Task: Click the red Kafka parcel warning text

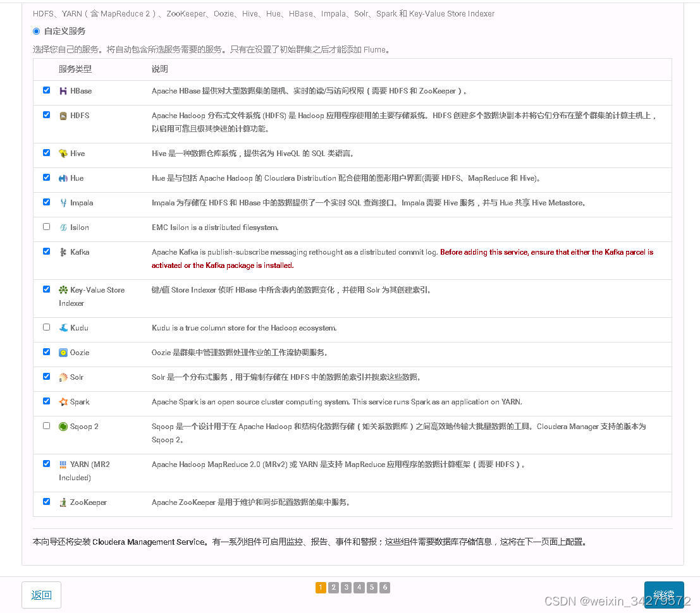Action: [402, 258]
